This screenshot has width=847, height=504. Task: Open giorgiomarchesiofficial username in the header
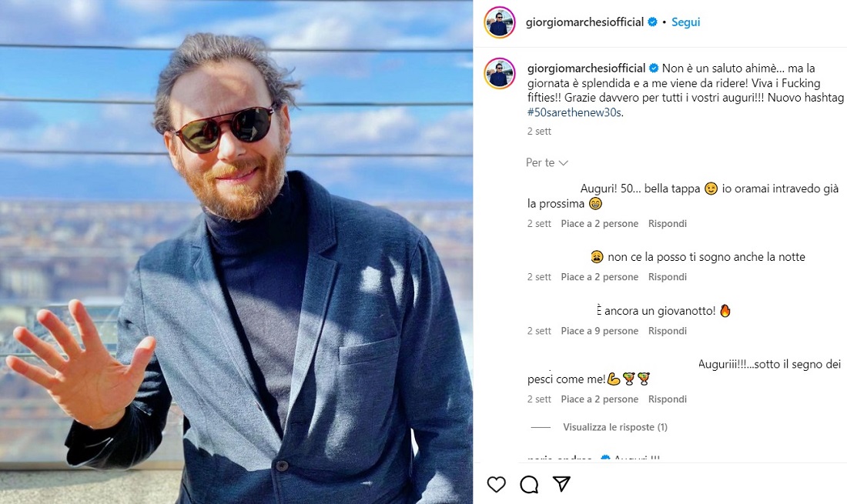coord(584,22)
